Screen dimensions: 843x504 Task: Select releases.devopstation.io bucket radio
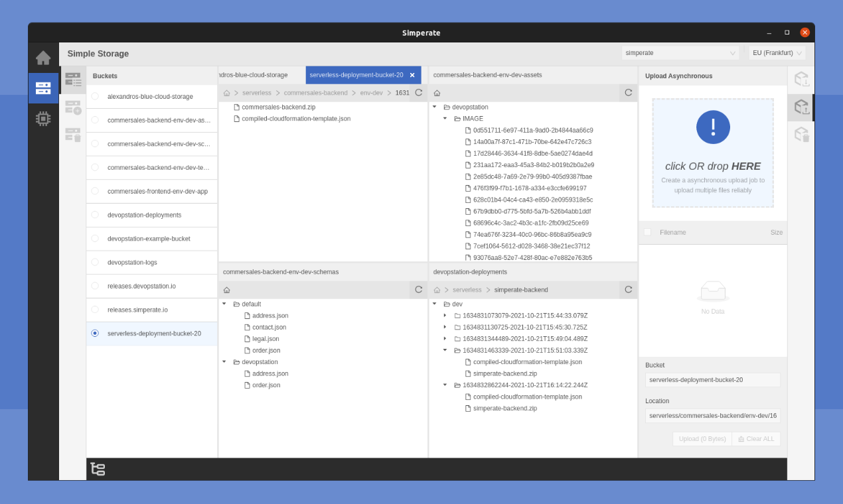[95, 286]
